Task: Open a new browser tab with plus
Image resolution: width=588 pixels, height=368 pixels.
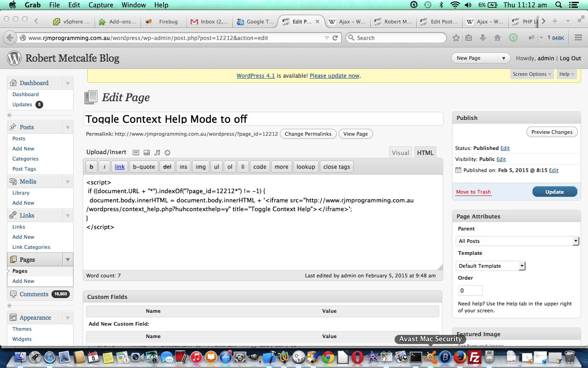Action: (x=555, y=21)
